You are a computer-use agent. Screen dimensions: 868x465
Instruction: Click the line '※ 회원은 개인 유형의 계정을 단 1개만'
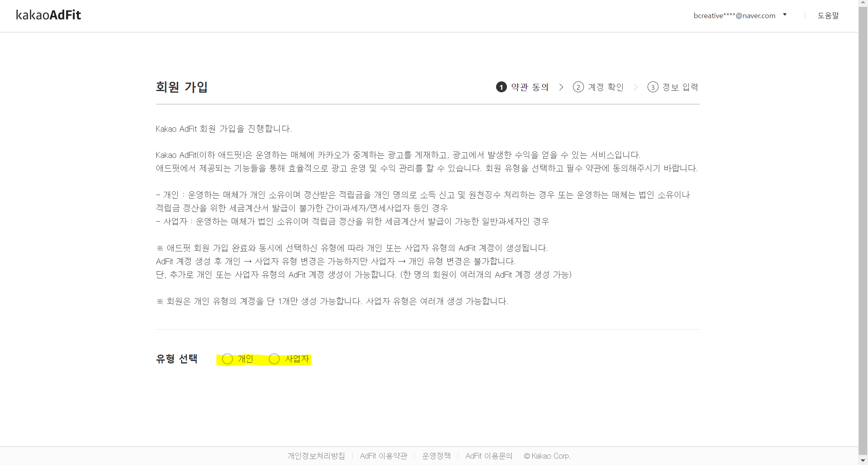coord(332,301)
